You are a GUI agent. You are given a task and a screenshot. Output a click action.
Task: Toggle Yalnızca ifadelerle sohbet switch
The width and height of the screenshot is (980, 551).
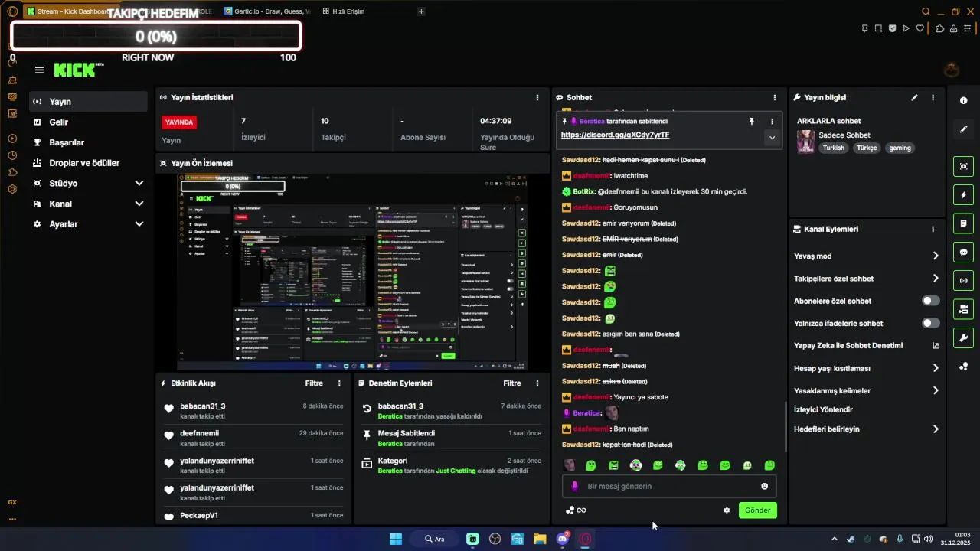click(930, 323)
